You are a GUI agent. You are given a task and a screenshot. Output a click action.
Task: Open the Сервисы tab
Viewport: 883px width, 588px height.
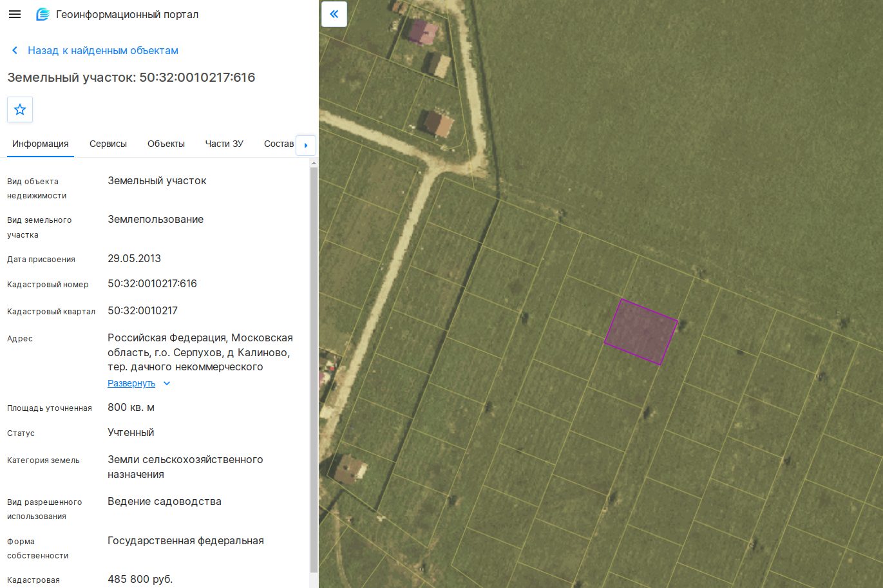[108, 144]
